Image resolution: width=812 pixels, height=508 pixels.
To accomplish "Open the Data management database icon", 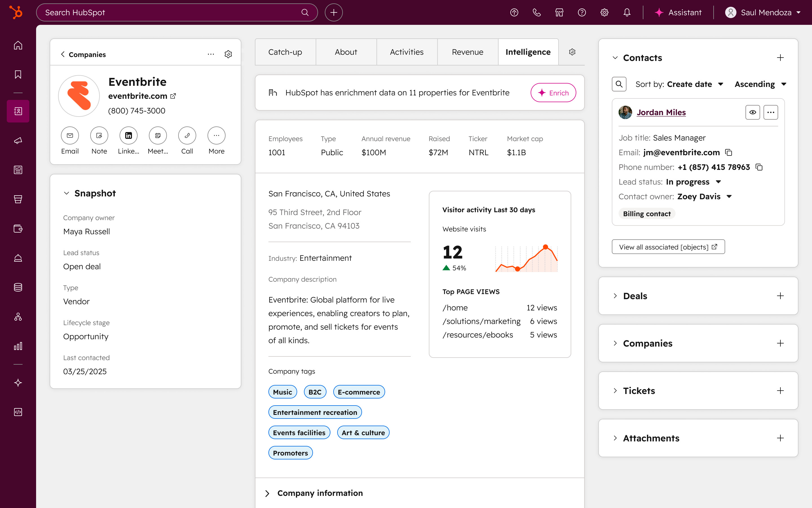I will [18, 287].
